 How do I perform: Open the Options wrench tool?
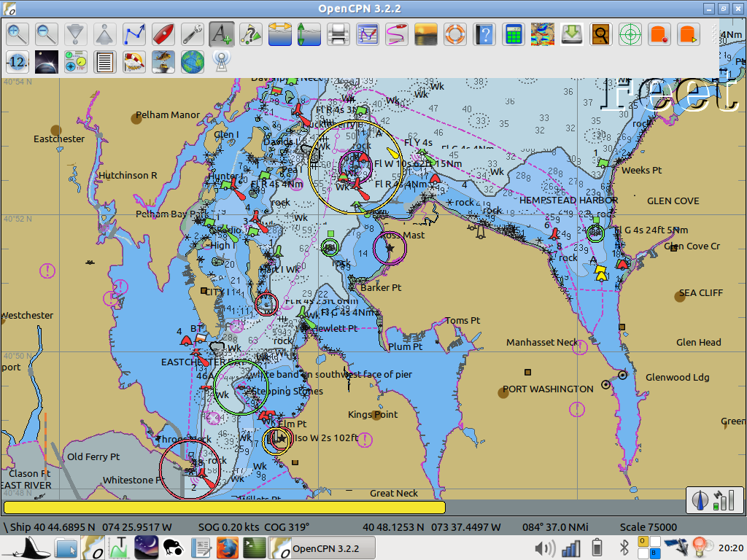click(x=193, y=34)
